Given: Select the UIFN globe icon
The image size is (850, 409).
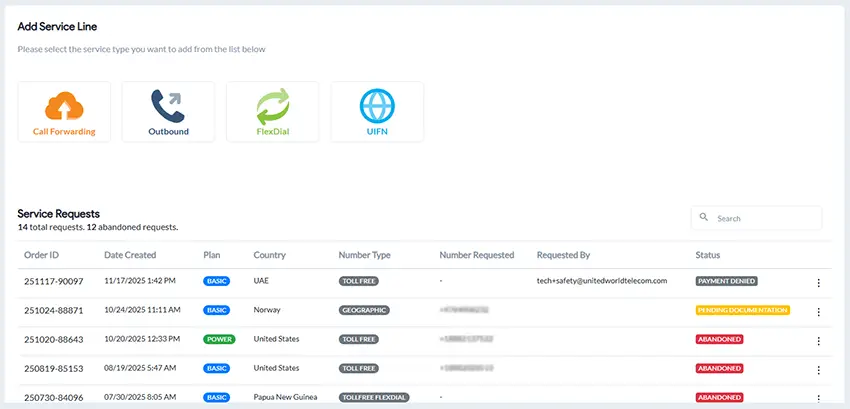Looking at the screenshot, I should click(377, 106).
